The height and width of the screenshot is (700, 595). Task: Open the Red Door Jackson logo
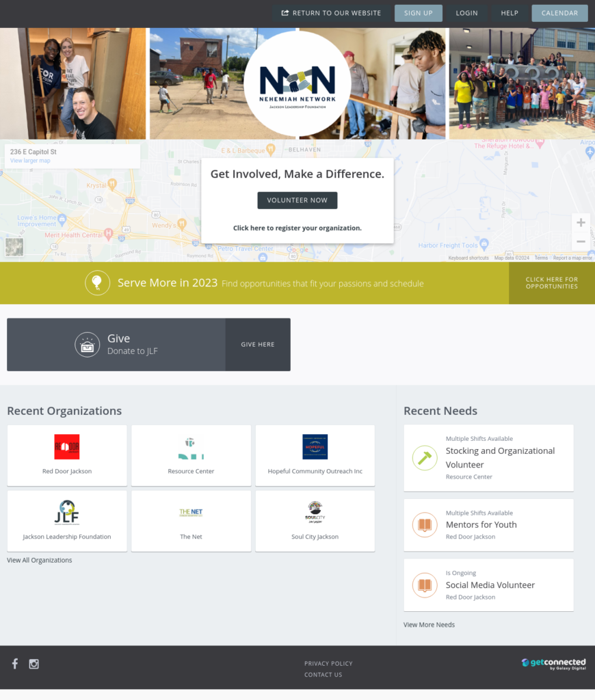66,446
